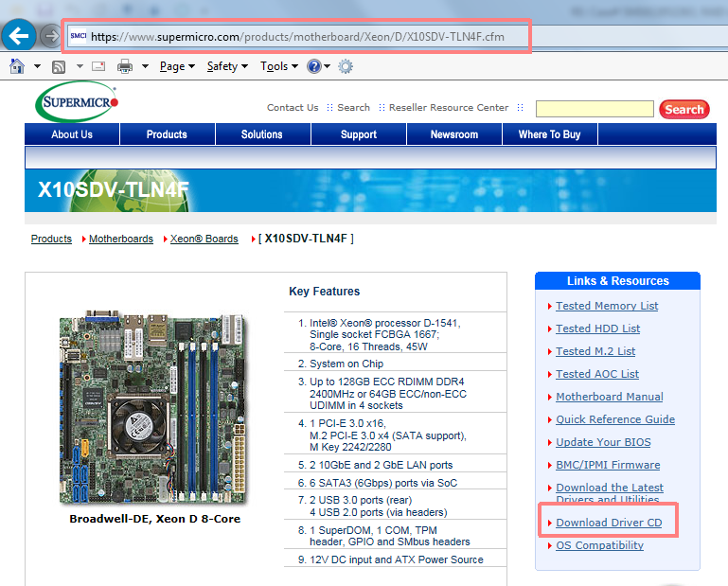Click the gear icon in command bar
Screen dimensions: 728x586
(346, 66)
